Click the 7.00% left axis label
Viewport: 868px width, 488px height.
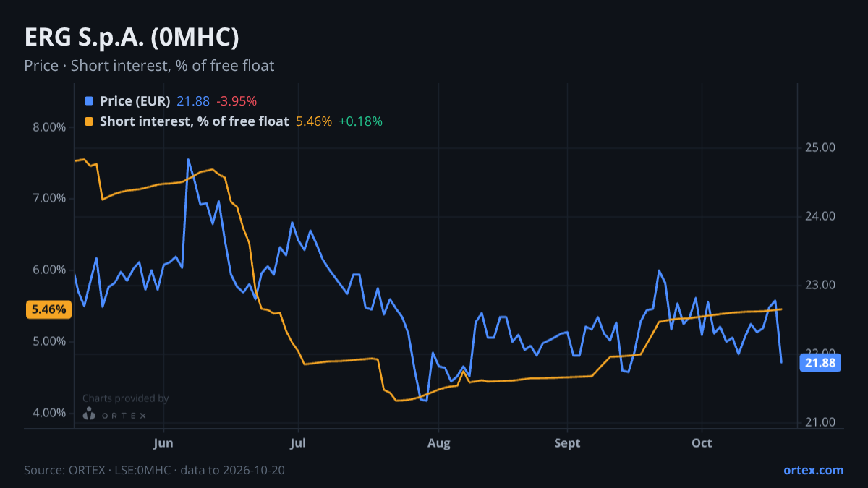click(48, 198)
